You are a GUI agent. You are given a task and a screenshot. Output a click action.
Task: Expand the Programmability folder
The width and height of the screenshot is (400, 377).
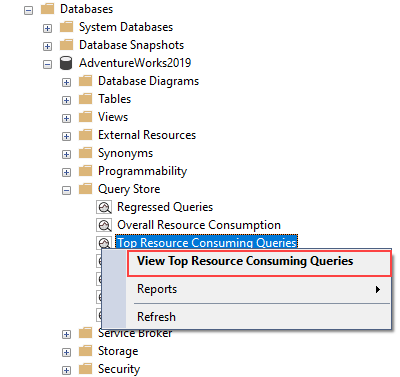tap(66, 172)
